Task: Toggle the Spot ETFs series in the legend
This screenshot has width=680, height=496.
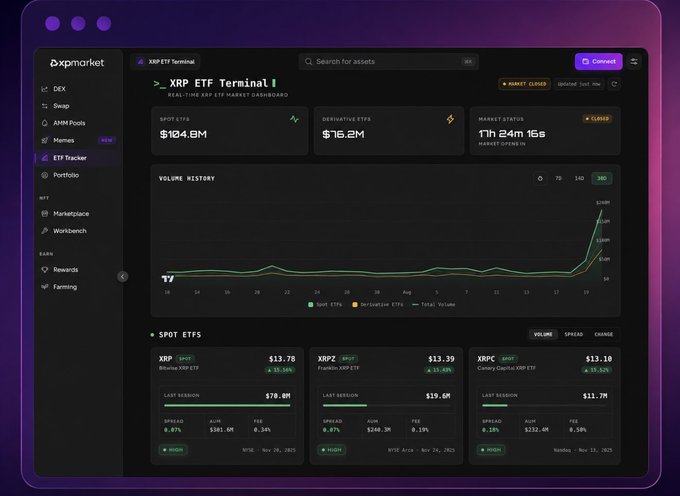Action: [325, 305]
